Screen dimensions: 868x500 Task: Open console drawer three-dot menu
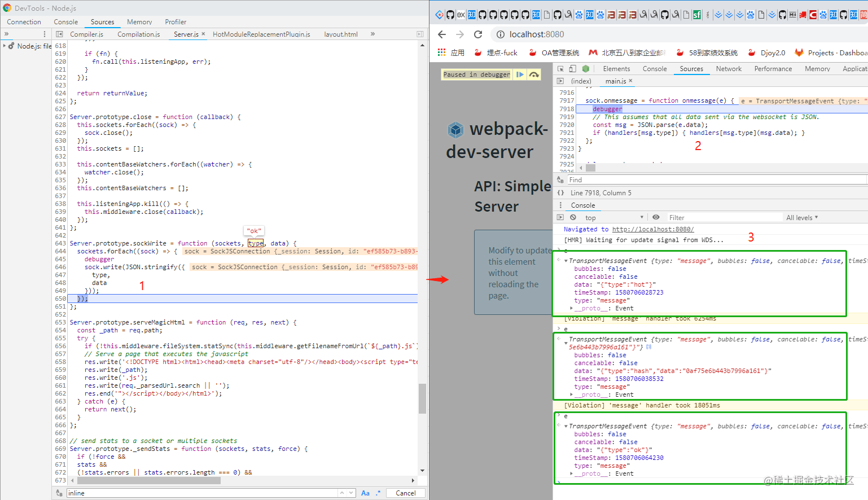(560, 205)
